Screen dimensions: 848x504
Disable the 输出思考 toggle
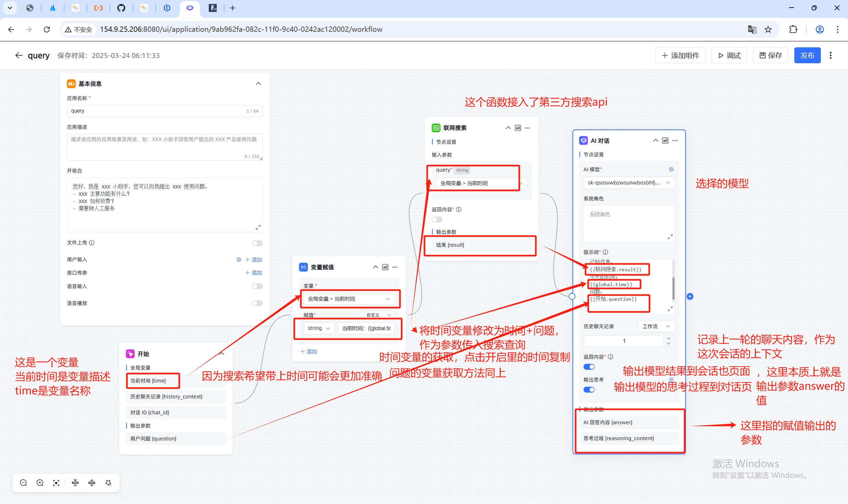589,389
